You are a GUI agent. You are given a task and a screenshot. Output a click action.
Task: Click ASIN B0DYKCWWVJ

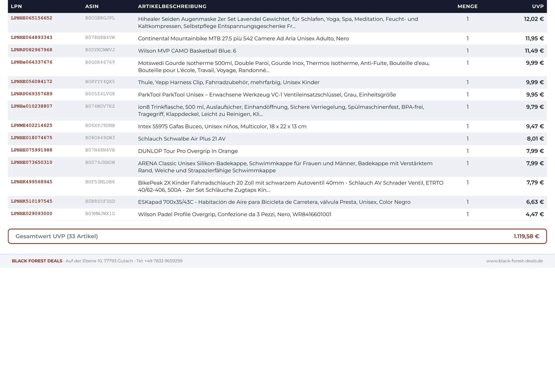click(x=100, y=50)
